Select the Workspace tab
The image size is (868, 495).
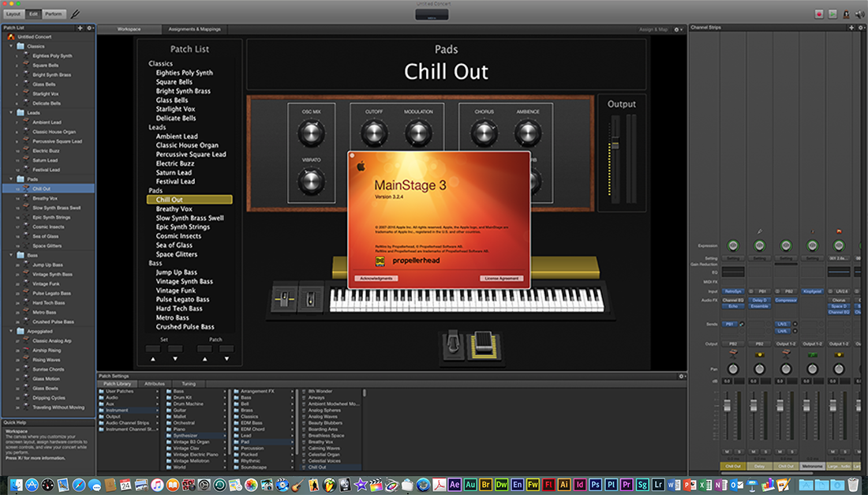pyautogui.click(x=129, y=29)
